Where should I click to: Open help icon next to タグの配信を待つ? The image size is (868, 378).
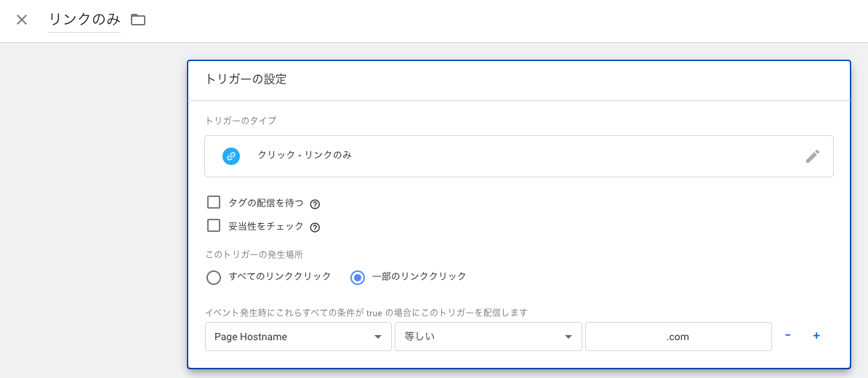(x=315, y=204)
